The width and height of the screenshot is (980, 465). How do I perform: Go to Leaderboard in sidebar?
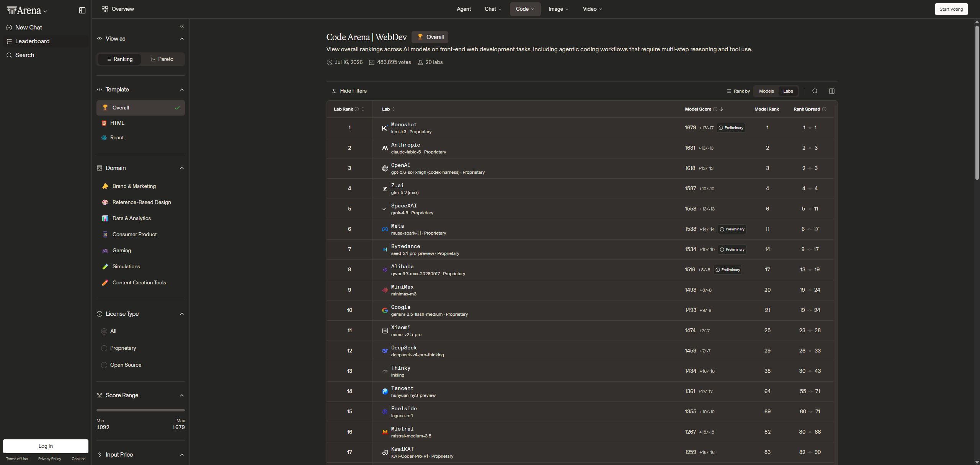(x=46, y=41)
